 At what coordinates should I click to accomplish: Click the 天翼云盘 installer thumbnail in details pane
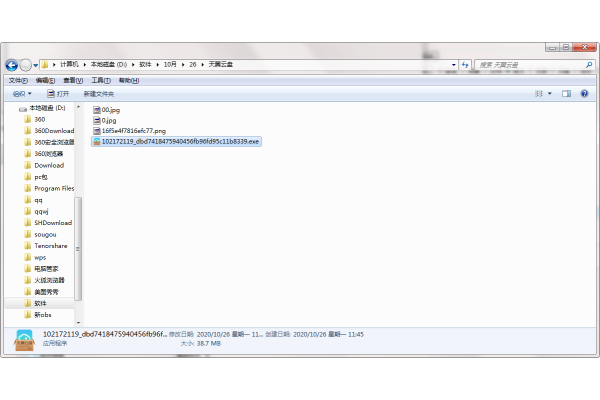click(24, 340)
